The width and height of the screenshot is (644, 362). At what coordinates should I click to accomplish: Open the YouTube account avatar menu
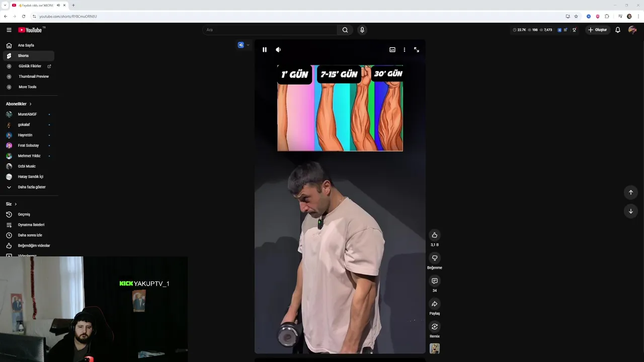click(632, 30)
